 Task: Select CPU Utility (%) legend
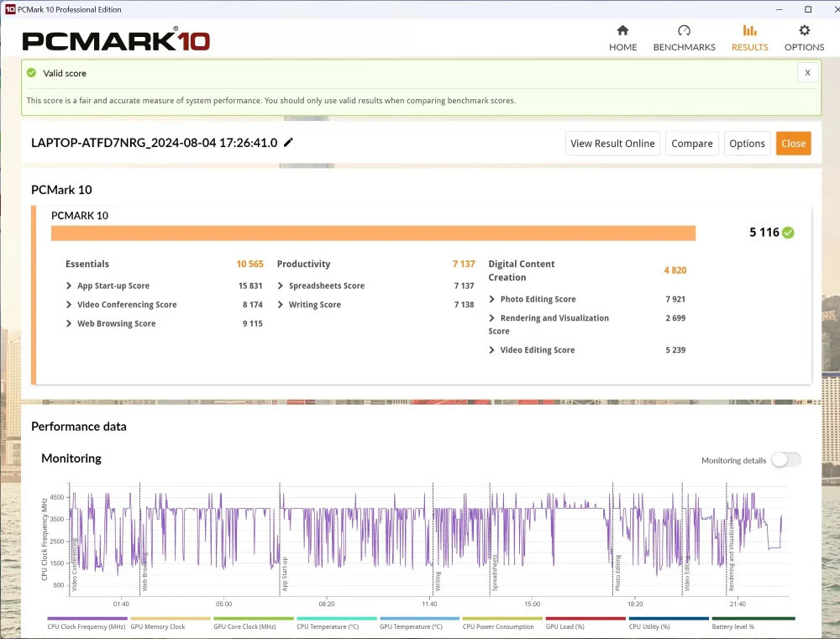(669, 623)
